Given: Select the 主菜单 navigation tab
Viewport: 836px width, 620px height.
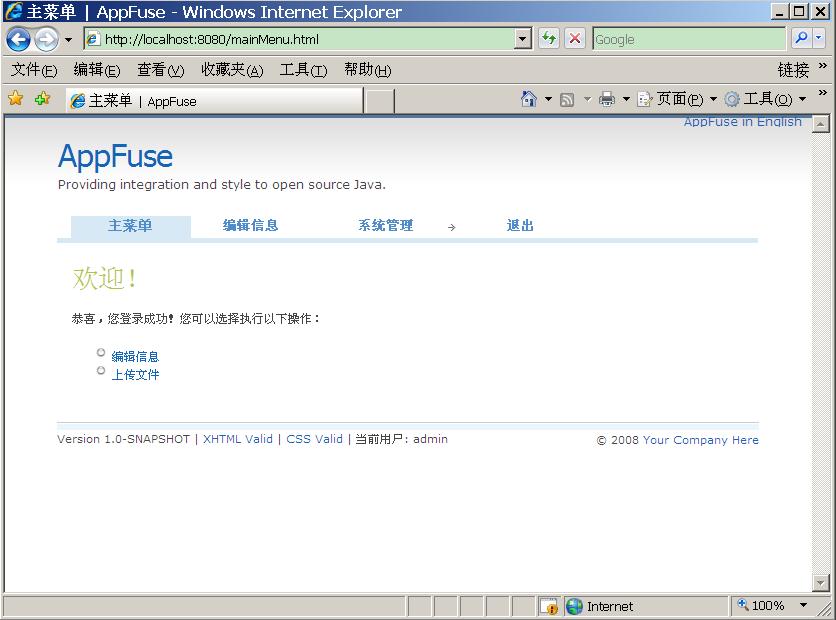Looking at the screenshot, I should click(x=131, y=226).
